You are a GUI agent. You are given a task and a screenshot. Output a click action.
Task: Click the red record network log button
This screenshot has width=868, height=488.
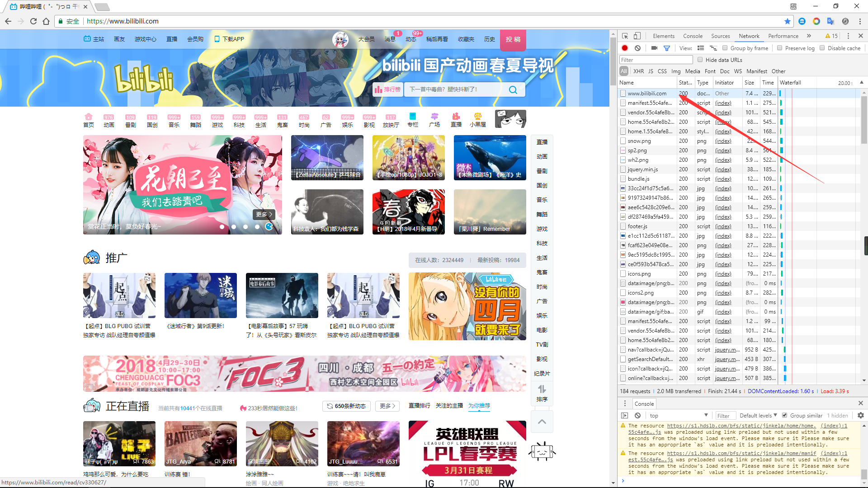pos(625,48)
